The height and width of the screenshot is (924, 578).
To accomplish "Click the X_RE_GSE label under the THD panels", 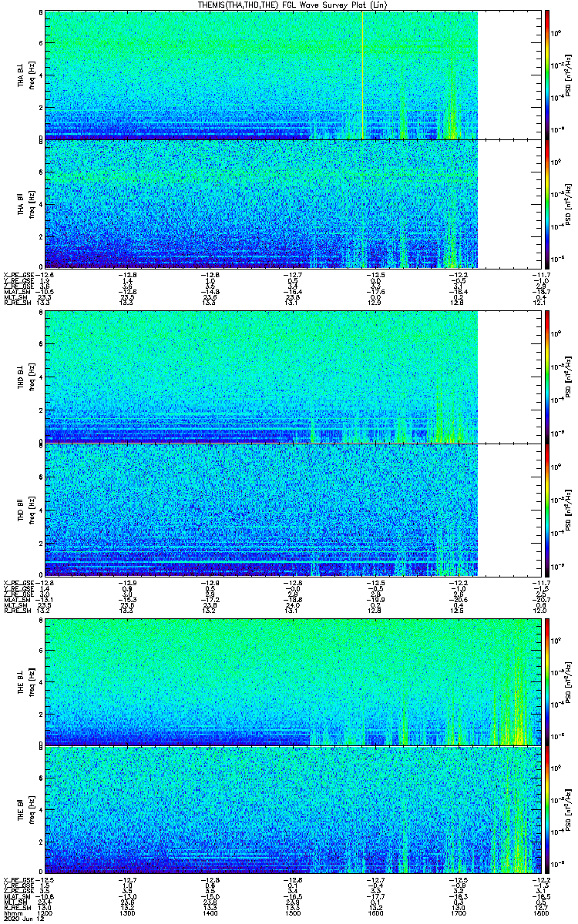I will click(19, 581).
